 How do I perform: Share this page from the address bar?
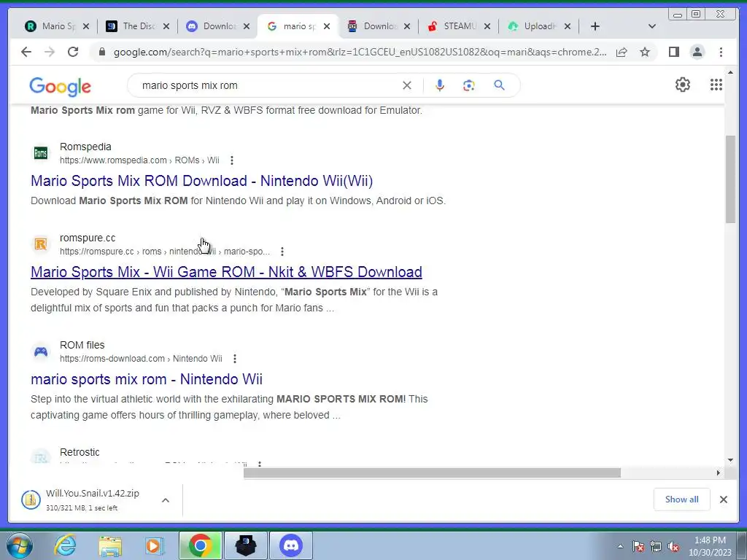622,52
